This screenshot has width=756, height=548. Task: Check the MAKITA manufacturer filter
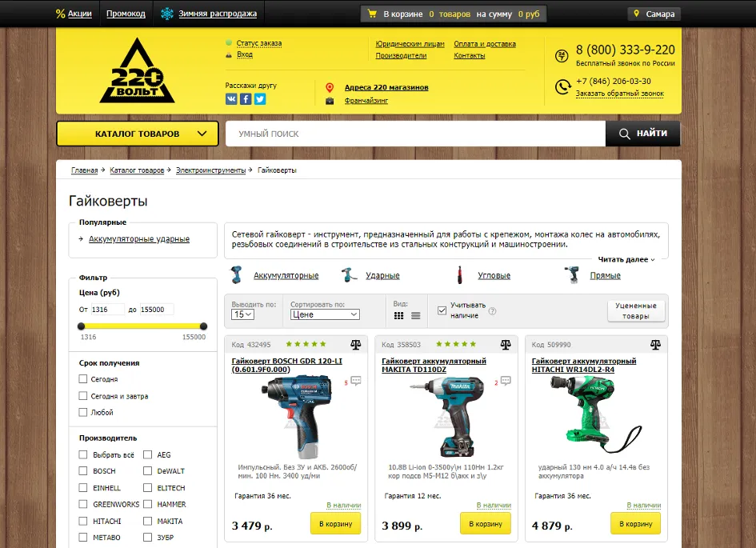coord(147,521)
